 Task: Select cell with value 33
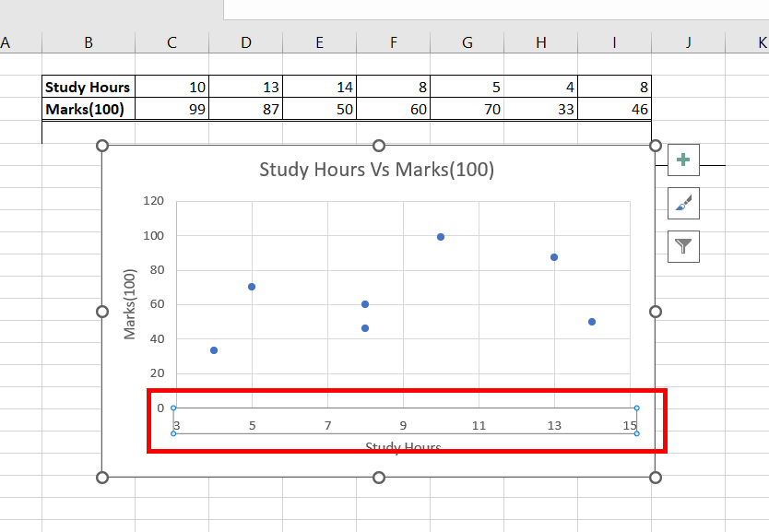pos(541,109)
